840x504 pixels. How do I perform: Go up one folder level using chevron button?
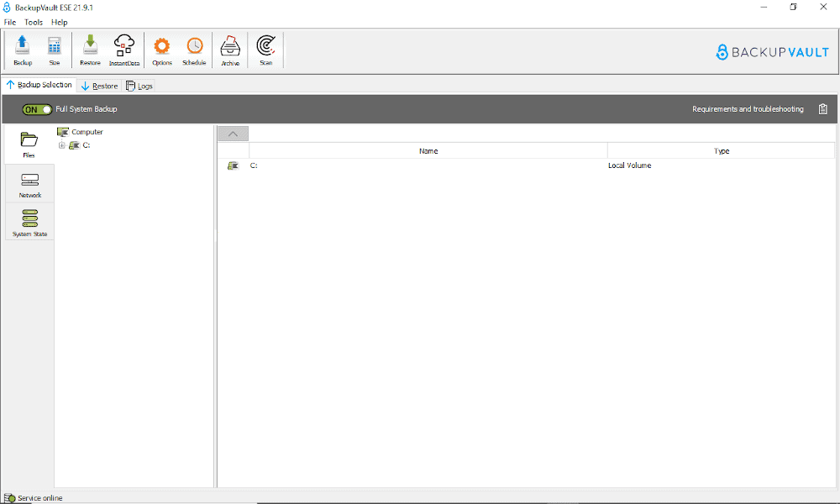[x=233, y=134]
